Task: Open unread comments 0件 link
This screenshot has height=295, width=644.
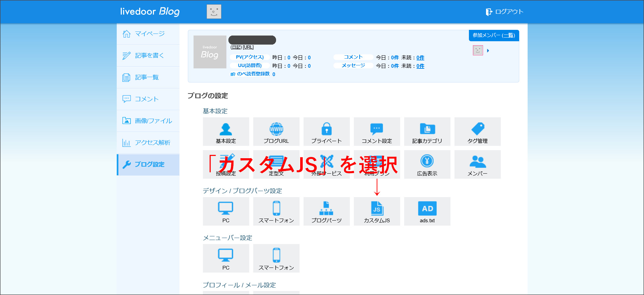Action: click(420, 58)
